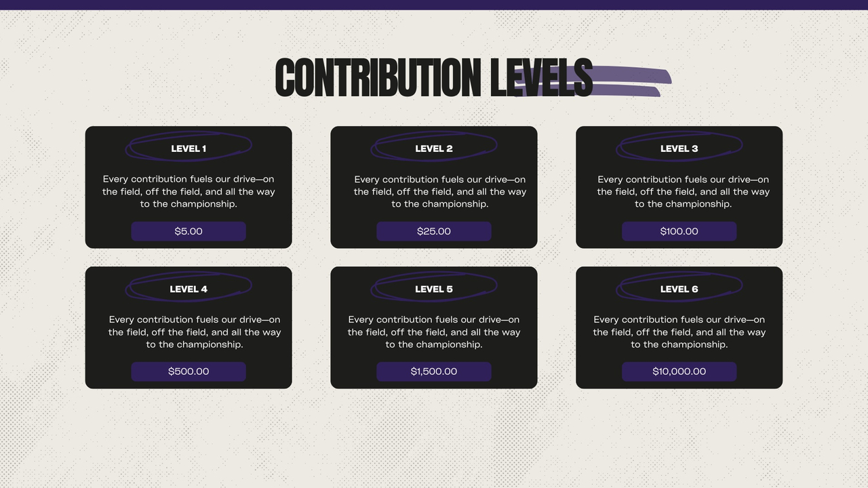The width and height of the screenshot is (868, 488).
Task: Select the Level 3 description text
Action: [x=684, y=192]
